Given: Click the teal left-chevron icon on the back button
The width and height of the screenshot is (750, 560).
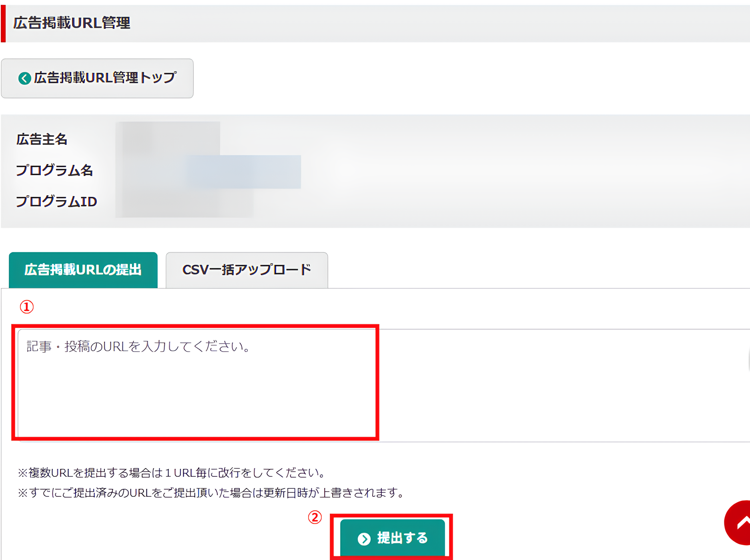Looking at the screenshot, I should coord(25,78).
